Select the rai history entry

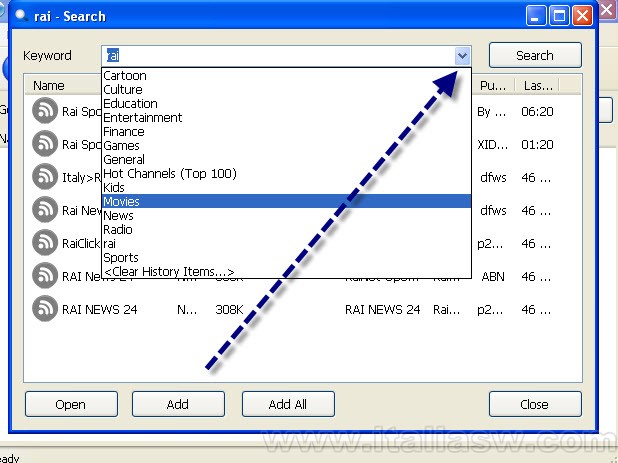pyautogui.click(x=286, y=244)
